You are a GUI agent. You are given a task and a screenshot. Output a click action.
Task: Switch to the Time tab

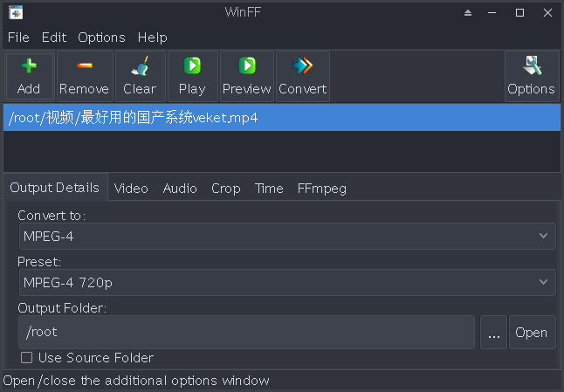(269, 189)
